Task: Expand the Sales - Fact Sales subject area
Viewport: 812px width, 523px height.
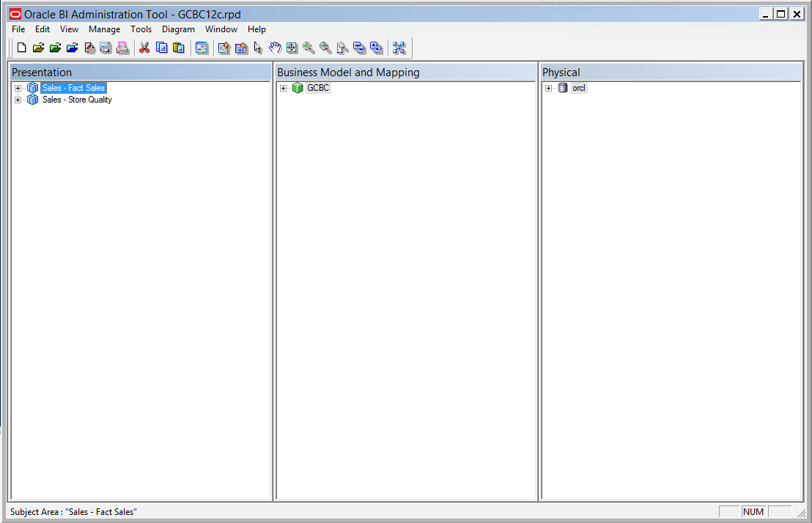Action: click(x=18, y=87)
